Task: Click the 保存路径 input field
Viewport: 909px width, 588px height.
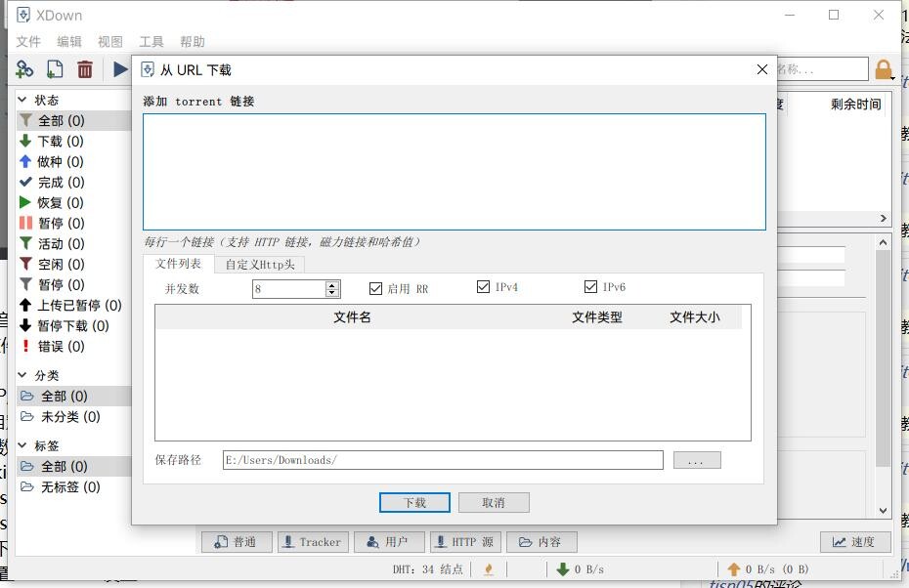Action: 442,460
